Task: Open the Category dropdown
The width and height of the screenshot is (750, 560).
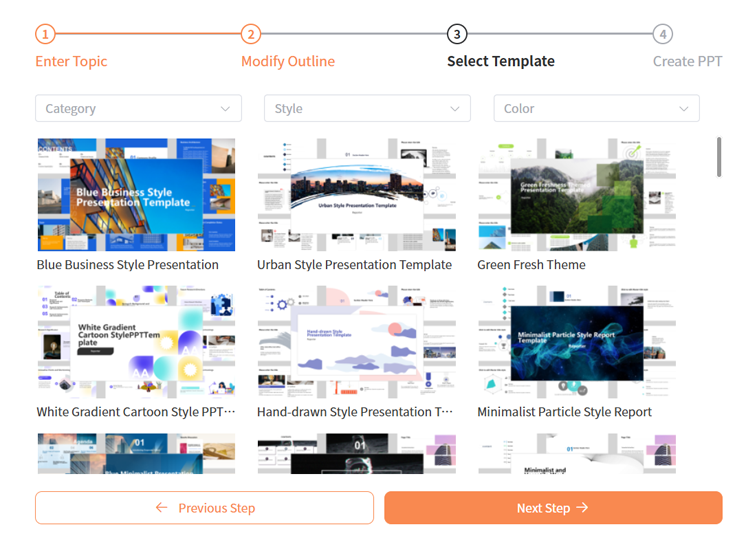Action: pos(138,108)
